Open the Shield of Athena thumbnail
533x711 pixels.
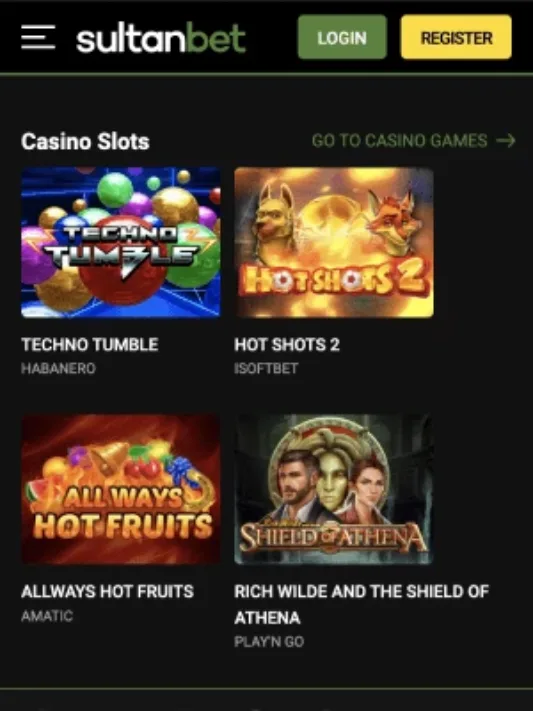pyautogui.click(x=334, y=489)
